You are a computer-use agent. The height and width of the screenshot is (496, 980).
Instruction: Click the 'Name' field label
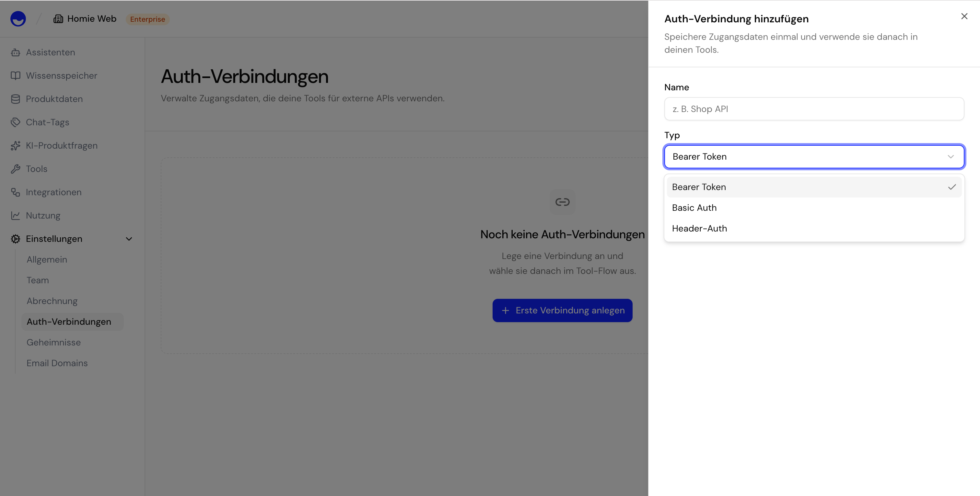[676, 87]
